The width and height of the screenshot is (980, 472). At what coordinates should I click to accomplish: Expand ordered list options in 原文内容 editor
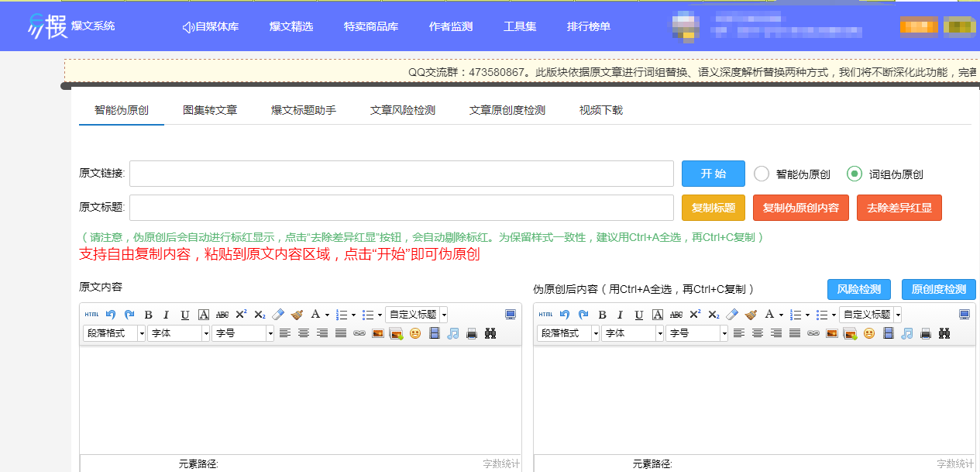(353, 315)
